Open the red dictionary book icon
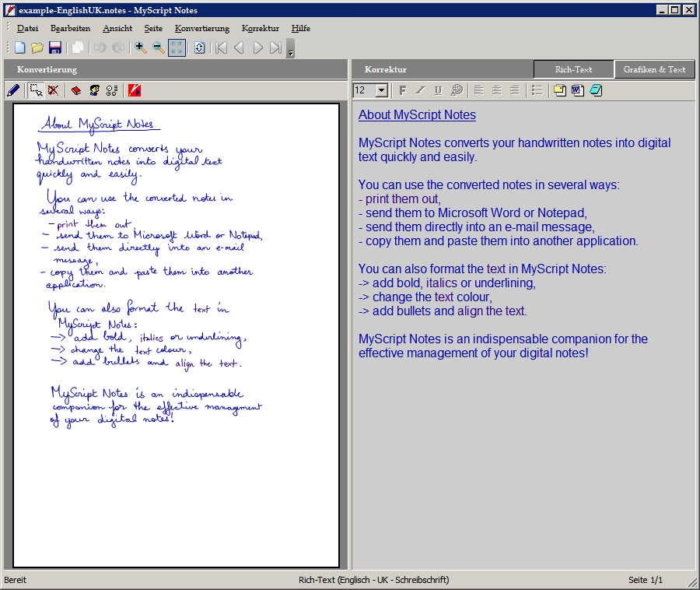This screenshot has height=590, width=700. coord(76,90)
